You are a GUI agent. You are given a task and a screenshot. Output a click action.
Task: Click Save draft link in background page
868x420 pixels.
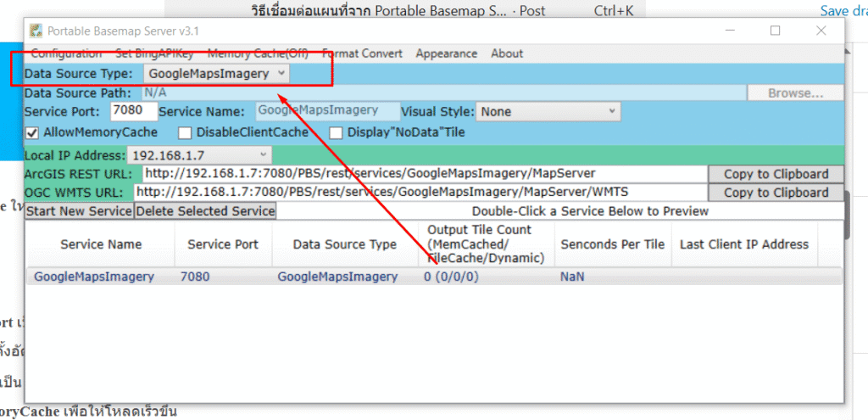click(x=843, y=10)
